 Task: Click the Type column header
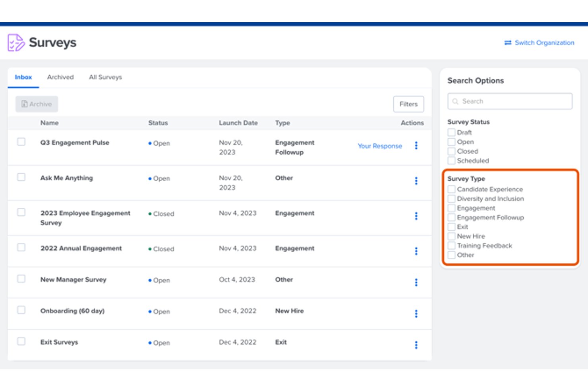click(282, 123)
